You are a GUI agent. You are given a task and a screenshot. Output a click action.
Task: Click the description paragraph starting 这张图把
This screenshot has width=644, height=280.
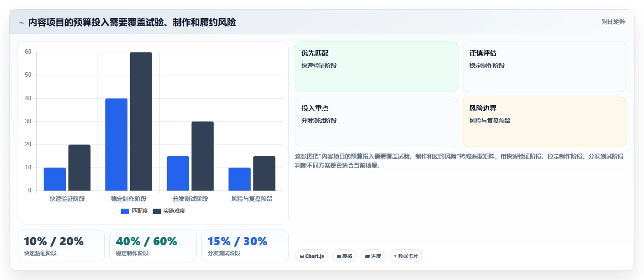pos(459,161)
